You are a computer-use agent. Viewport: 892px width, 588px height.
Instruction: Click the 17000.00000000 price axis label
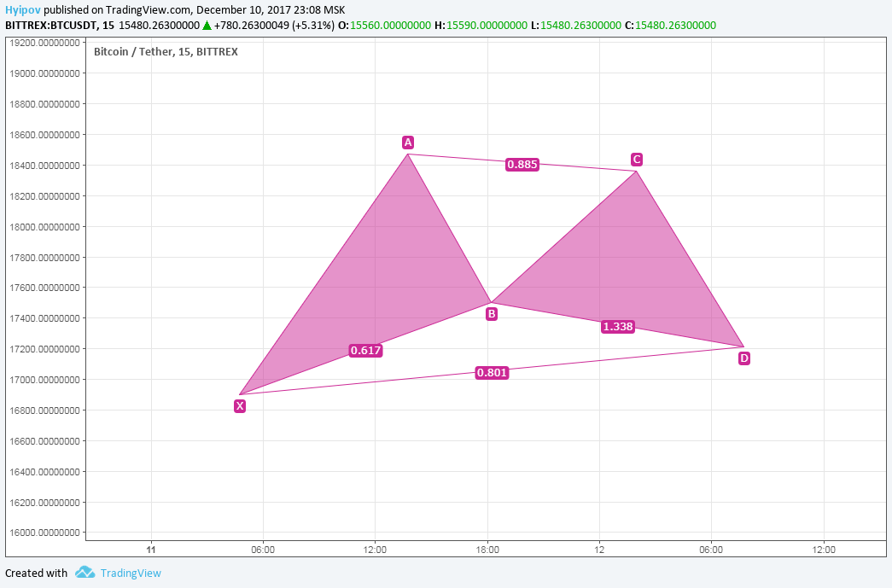pyautogui.click(x=45, y=379)
